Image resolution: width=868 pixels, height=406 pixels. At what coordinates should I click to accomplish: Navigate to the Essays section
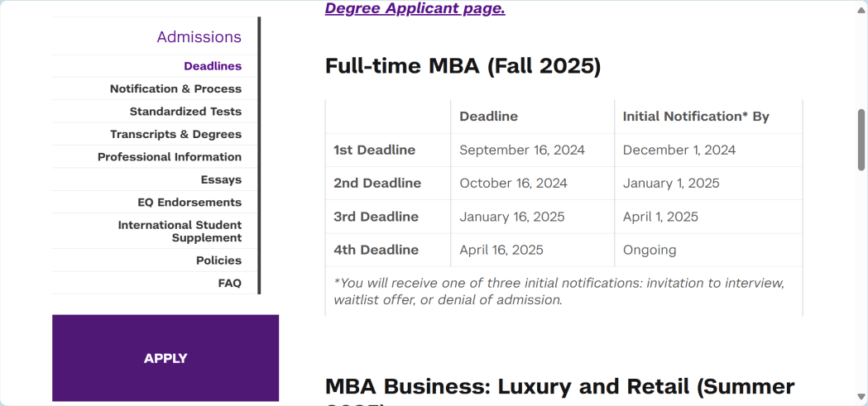221,179
